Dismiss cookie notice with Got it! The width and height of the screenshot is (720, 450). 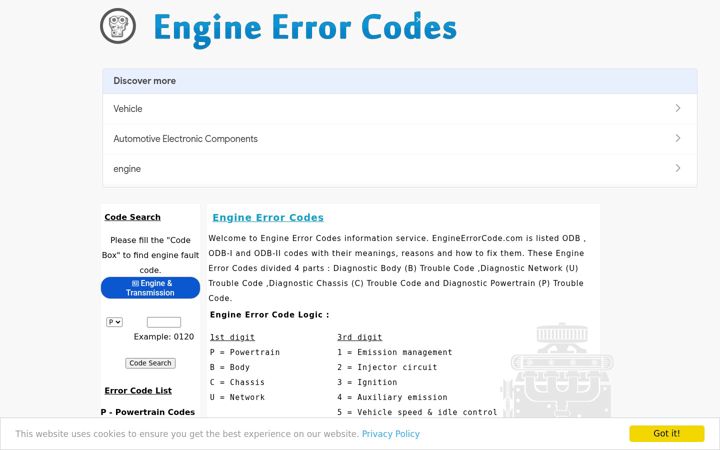click(667, 433)
